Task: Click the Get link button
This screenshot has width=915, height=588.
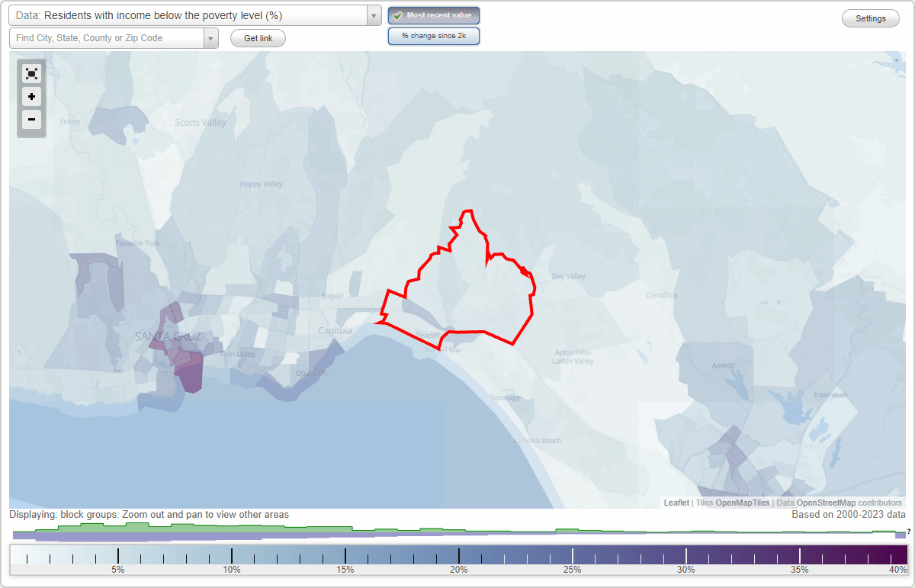Action: (258, 37)
